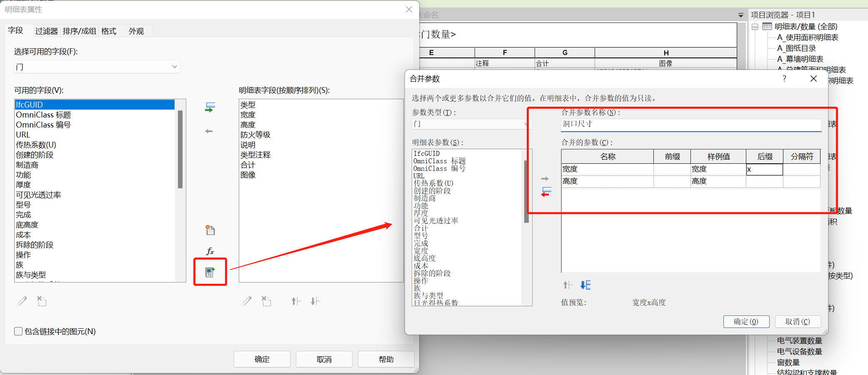
Task: Select 防火等级 in schedule fields list
Action: pyautogui.click(x=255, y=135)
